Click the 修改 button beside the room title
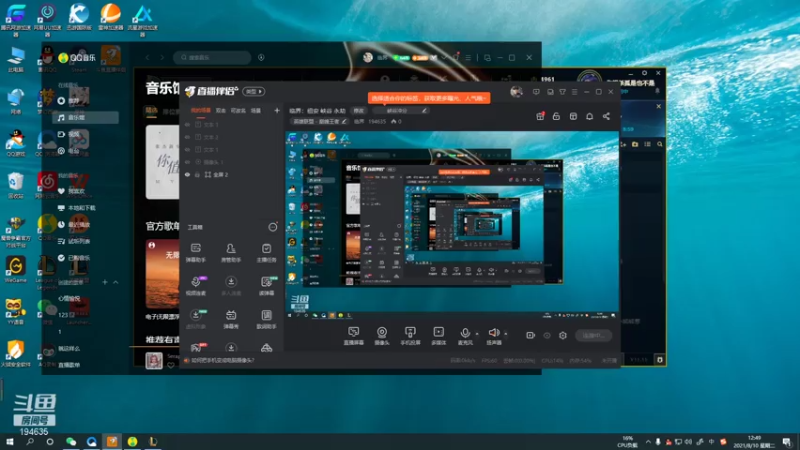Image resolution: width=800 pixels, height=450 pixels. [359, 111]
